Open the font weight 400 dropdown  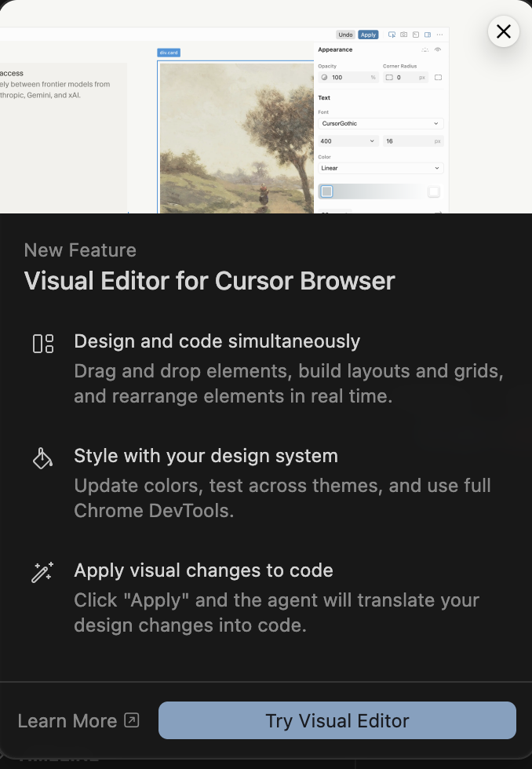tap(348, 141)
